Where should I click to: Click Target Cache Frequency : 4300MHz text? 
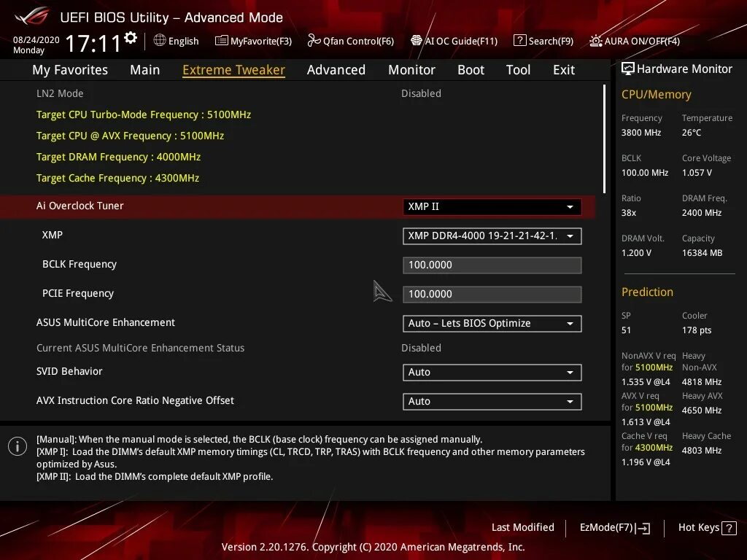tap(117, 178)
